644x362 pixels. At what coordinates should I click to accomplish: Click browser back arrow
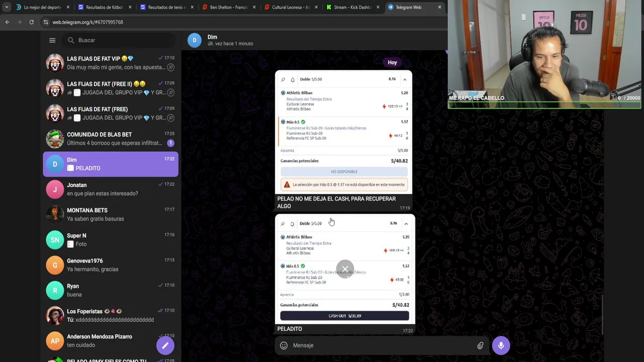pos(7,22)
